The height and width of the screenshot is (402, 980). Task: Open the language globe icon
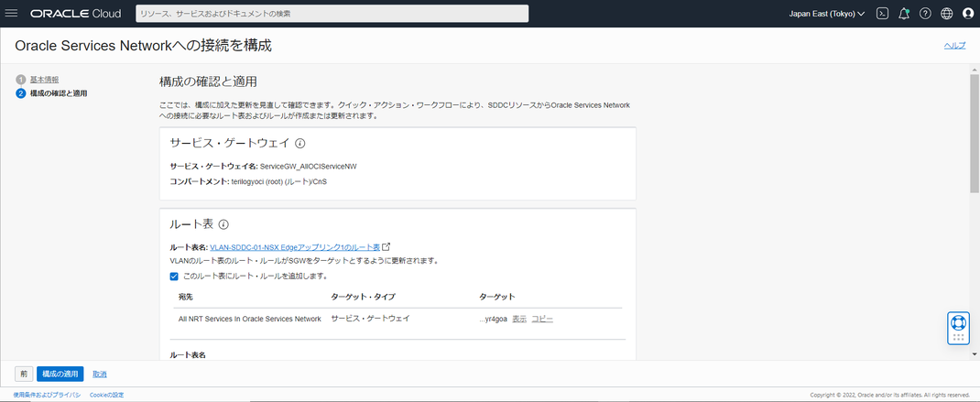tap(947, 13)
